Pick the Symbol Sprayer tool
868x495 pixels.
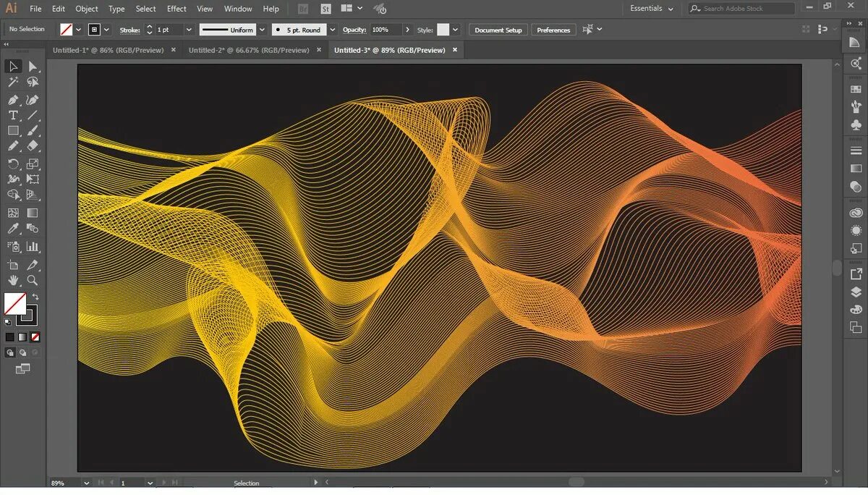click(x=13, y=247)
